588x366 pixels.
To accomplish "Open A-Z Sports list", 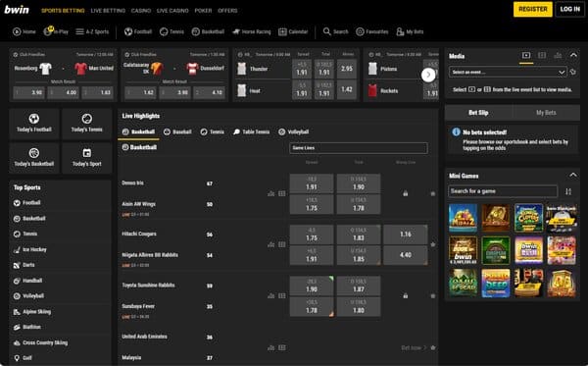I will click(92, 32).
